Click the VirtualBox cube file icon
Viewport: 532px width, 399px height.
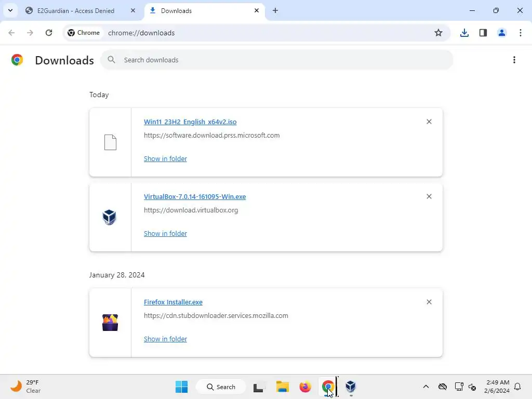(109, 217)
